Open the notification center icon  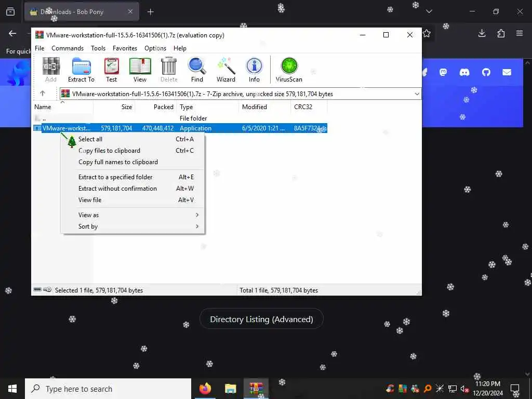click(515, 389)
